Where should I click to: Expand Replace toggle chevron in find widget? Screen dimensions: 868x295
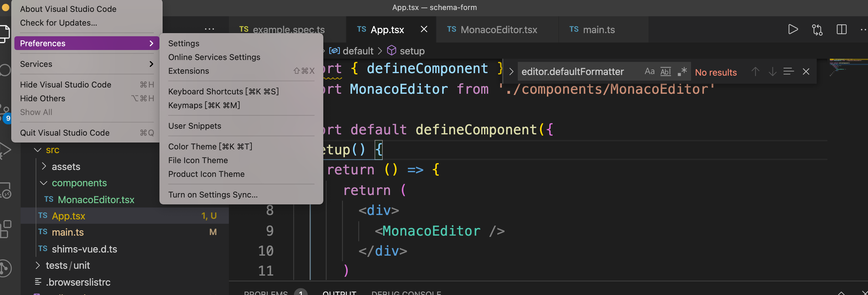[x=511, y=71]
